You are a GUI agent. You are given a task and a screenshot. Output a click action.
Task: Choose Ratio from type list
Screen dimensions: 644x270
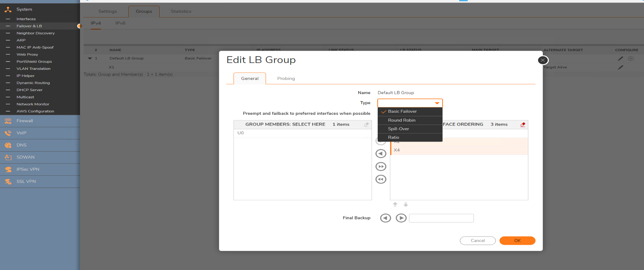pos(410,138)
